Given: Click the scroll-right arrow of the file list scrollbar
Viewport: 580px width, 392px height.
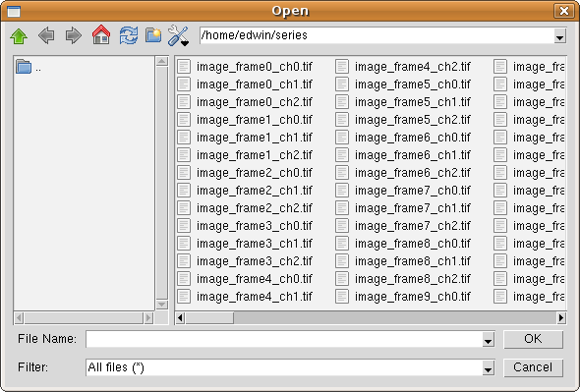Looking at the screenshot, I should [x=561, y=318].
